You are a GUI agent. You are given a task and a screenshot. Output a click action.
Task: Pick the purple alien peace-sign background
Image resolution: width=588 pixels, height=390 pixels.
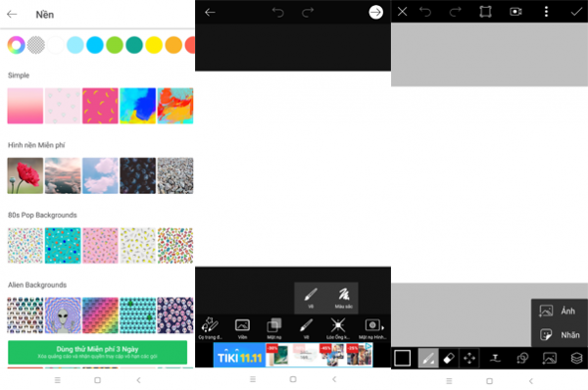pos(63,315)
